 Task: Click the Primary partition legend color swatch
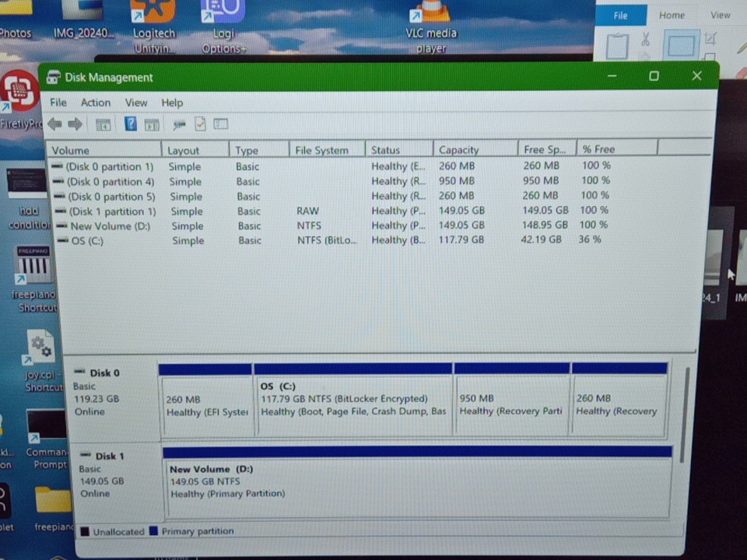pyautogui.click(x=153, y=530)
